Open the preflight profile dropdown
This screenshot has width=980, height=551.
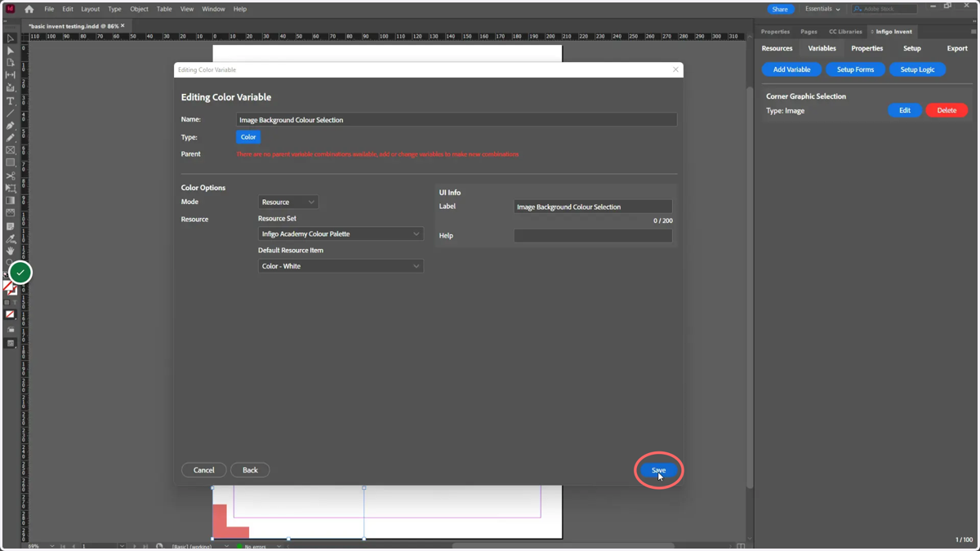tap(226, 546)
